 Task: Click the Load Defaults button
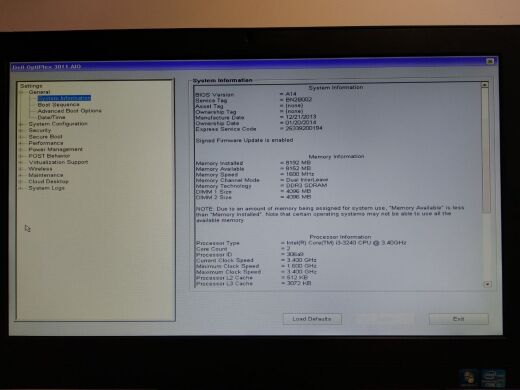coord(312,319)
